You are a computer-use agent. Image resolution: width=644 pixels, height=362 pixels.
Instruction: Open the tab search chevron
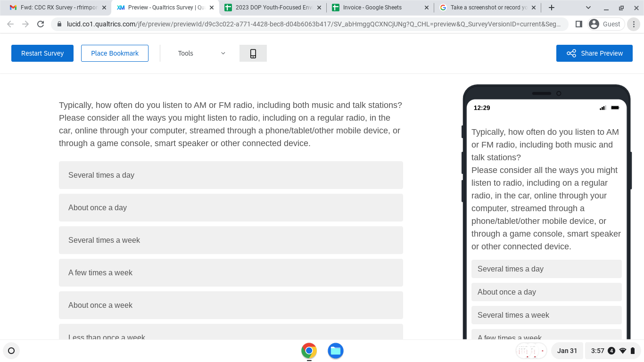pos(588,8)
